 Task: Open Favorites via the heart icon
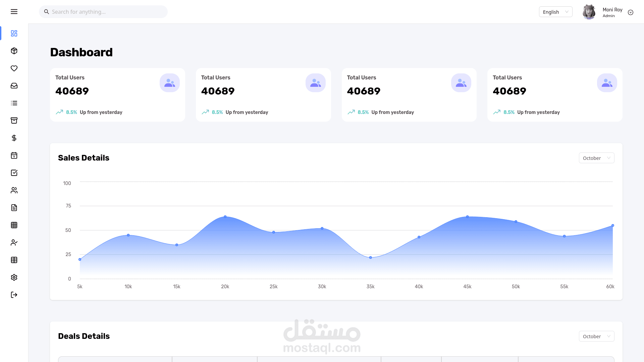tap(14, 68)
